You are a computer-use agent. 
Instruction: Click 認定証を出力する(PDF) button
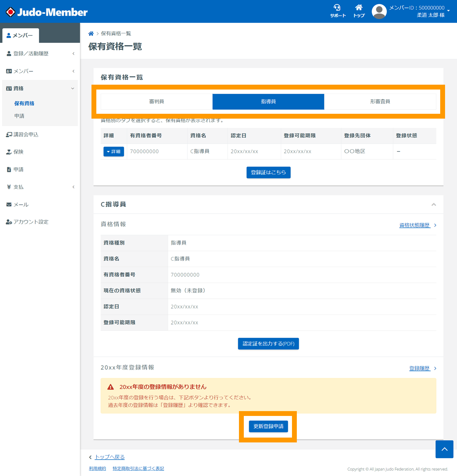[268, 344]
